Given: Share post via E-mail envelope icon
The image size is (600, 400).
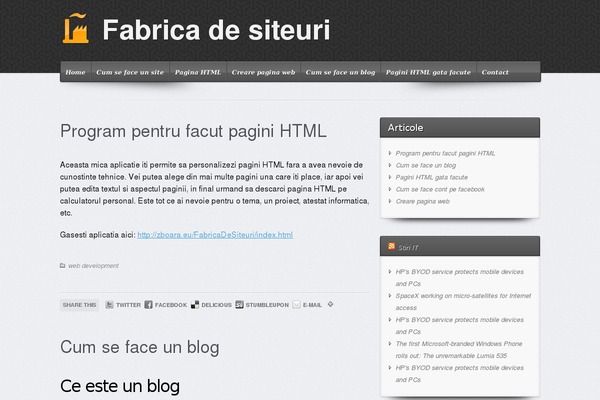Looking at the screenshot, I should [297, 304].
